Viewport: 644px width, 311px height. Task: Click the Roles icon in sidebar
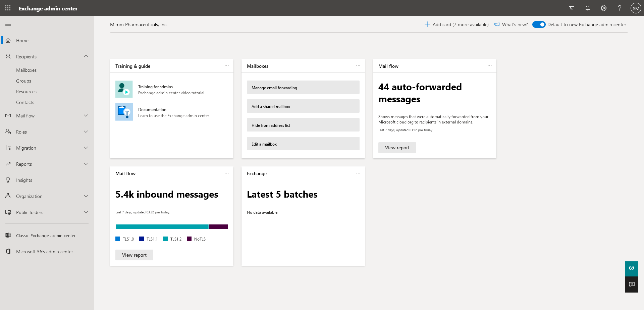coord(8,132)
